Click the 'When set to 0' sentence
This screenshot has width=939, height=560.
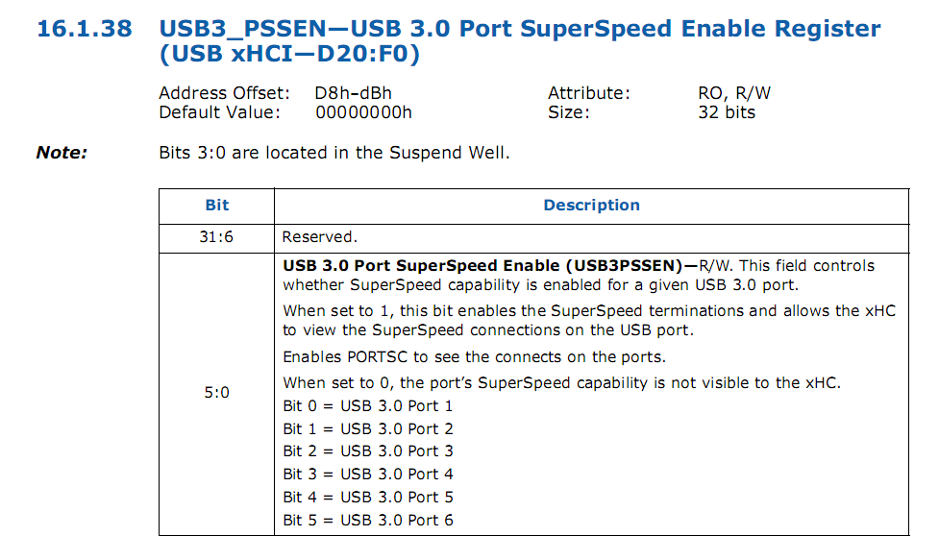click(x=561, y=383)
